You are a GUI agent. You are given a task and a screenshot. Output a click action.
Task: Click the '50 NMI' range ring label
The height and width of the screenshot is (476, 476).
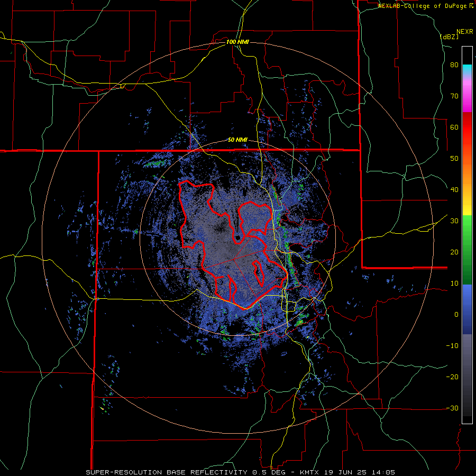pos(237,140)
